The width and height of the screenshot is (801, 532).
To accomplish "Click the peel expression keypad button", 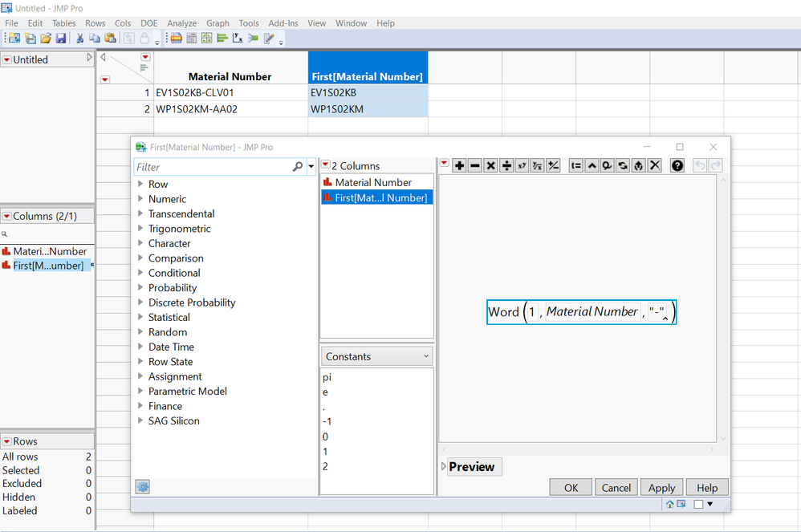I will tap(639, 165).
